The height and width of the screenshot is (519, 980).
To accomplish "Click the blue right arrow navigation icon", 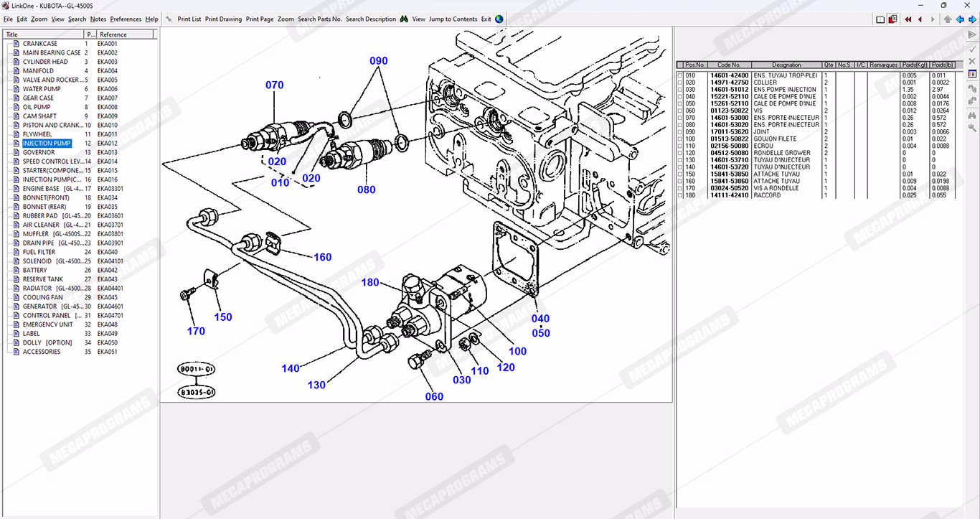I will (972, 19).
